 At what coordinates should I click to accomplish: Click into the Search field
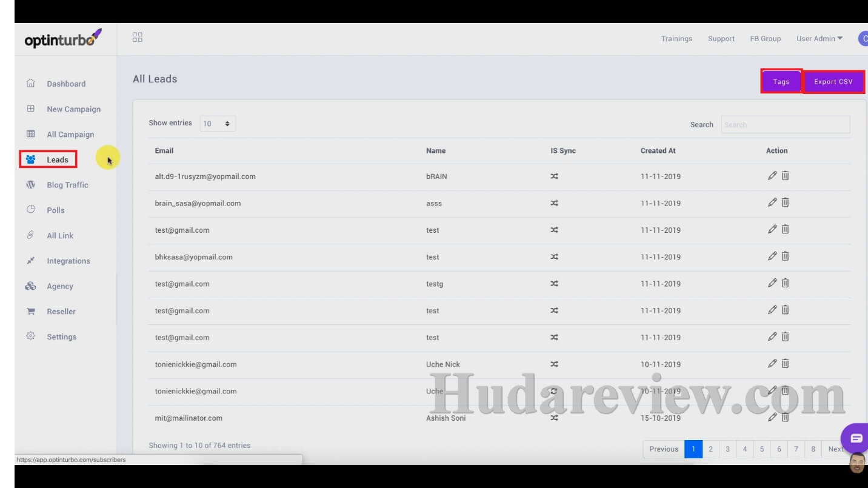coord(786,124)
